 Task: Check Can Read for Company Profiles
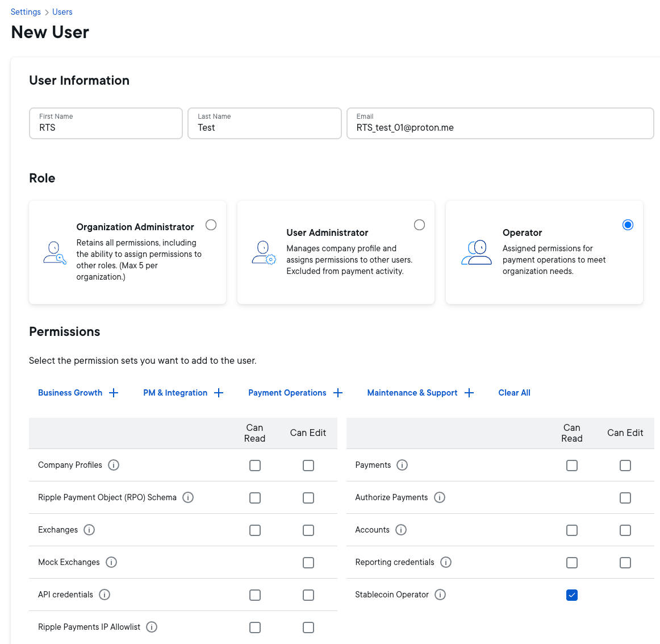pyautogui.click(x=255, y=466)
